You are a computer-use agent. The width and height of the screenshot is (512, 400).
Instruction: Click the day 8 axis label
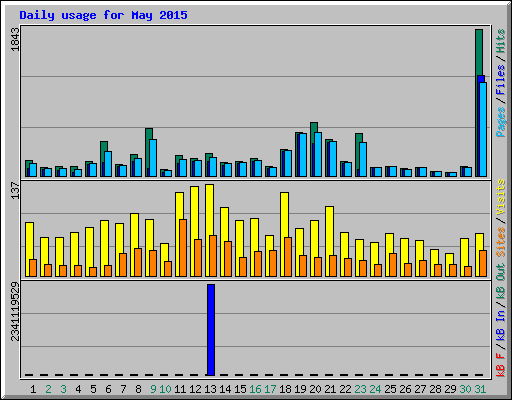[138, 389]
